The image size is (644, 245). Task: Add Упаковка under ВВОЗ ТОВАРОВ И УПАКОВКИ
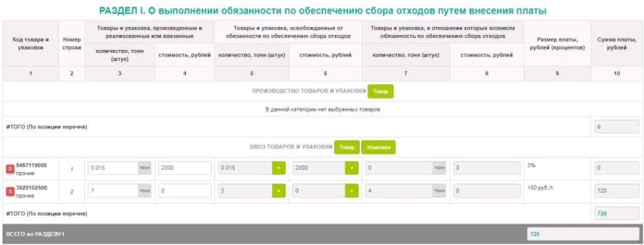(x=378, y=147)
